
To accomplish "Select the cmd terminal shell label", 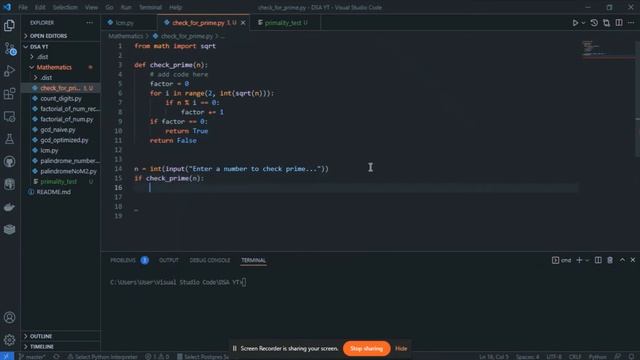I will (562, 260).
